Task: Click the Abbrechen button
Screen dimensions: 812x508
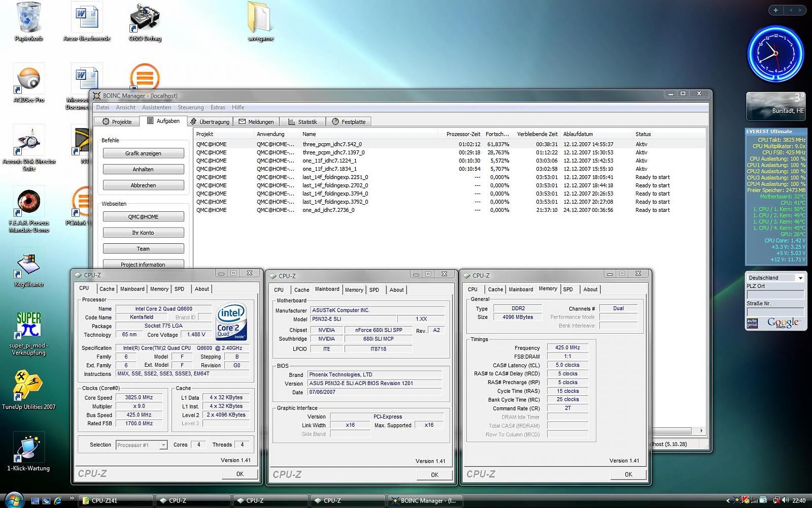Action: 143,185
